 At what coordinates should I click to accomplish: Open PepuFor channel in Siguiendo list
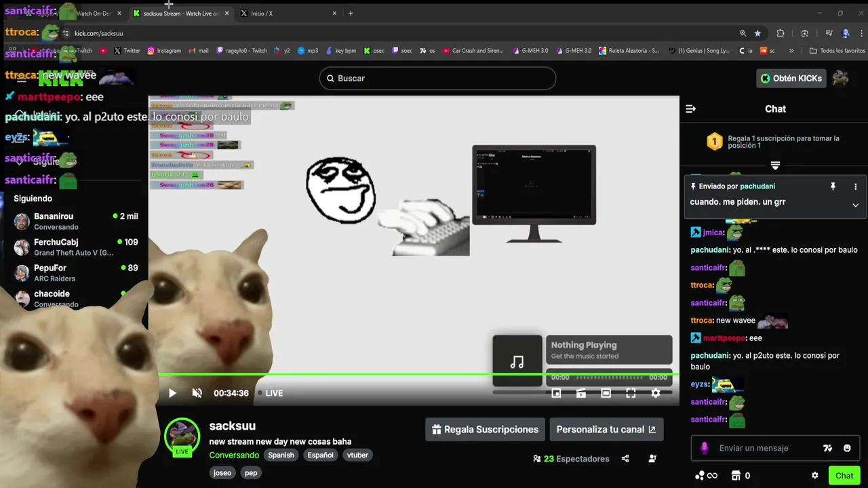[x=75, y=272]
